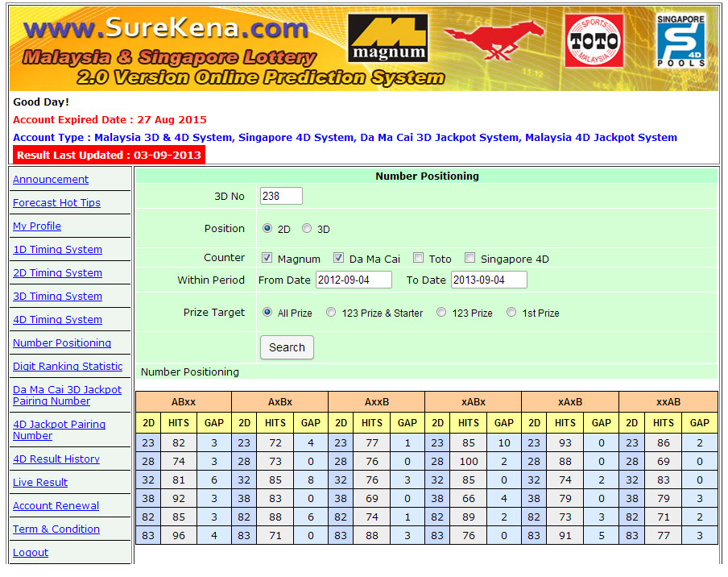The width and height of the screenshot is (728, 577).
Task: Click the Logout link
Action: coord(31,553)
